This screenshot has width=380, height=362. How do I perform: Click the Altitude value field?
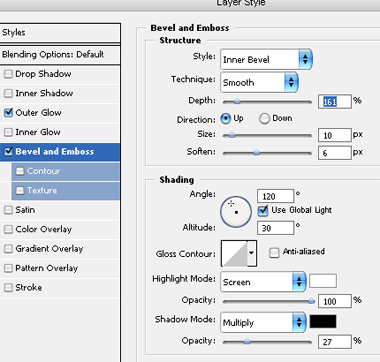(276, 228)
